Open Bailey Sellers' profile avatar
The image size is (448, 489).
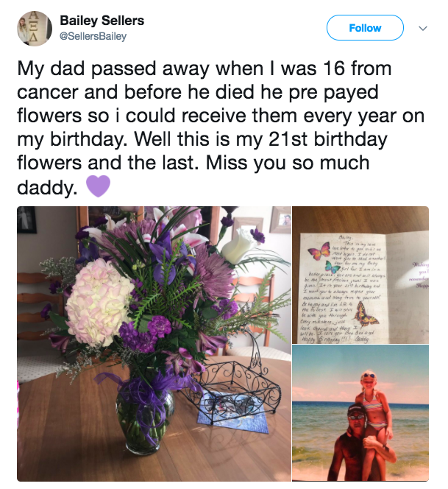pos(35,29)
